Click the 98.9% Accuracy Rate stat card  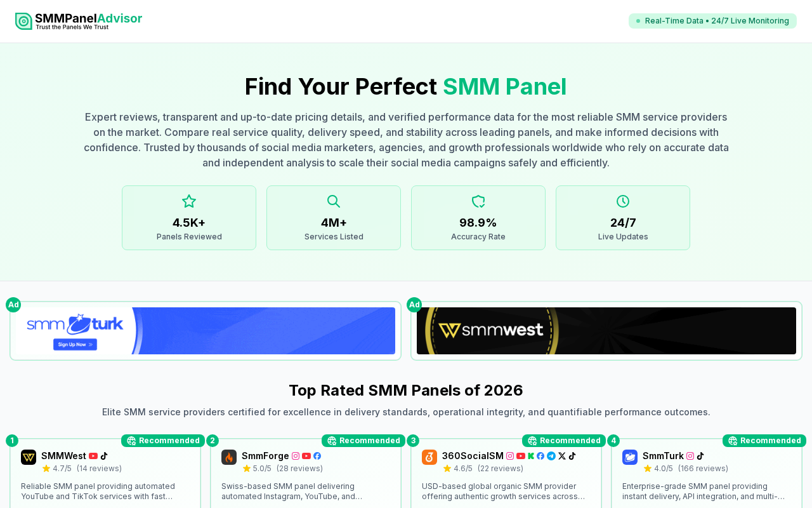[x=478, y=218]
